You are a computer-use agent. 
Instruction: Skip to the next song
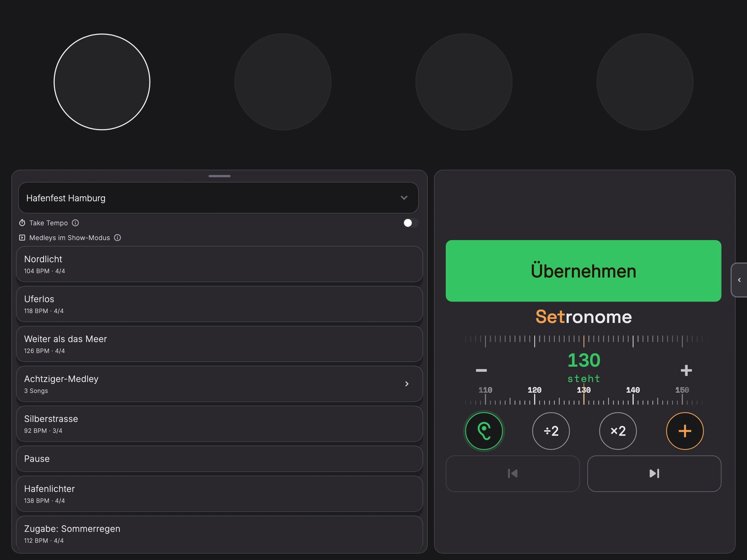pyautogui.click(x=654, y=473)
